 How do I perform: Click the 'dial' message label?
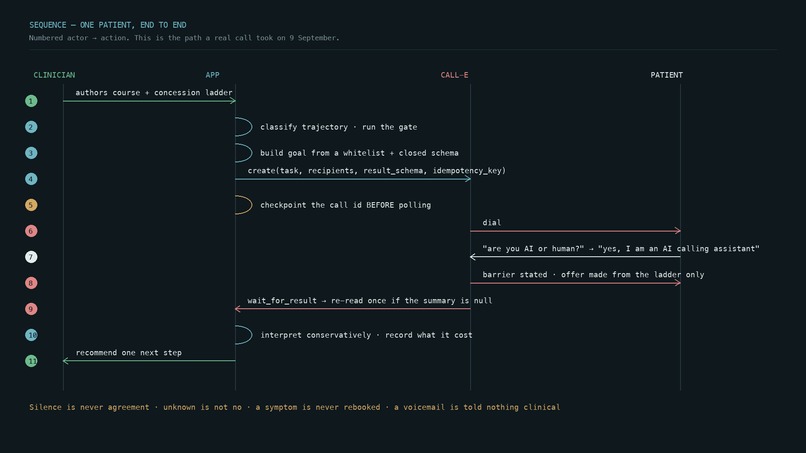pyautogui.click(x=491, y=223)
